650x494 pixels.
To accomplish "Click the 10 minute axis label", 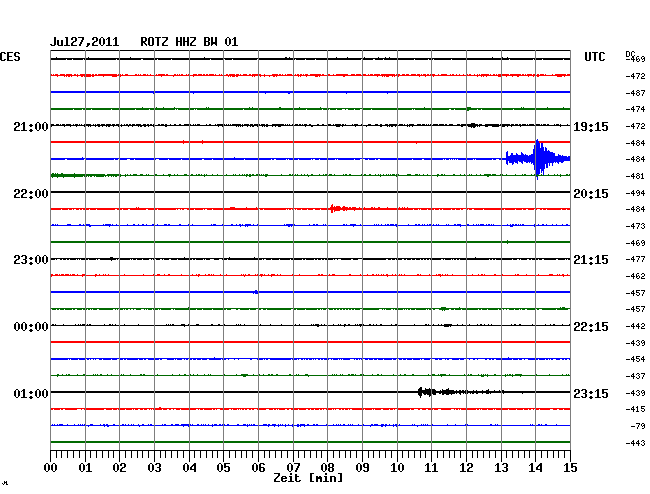I will pyautogui.click(x=397, y=468).
